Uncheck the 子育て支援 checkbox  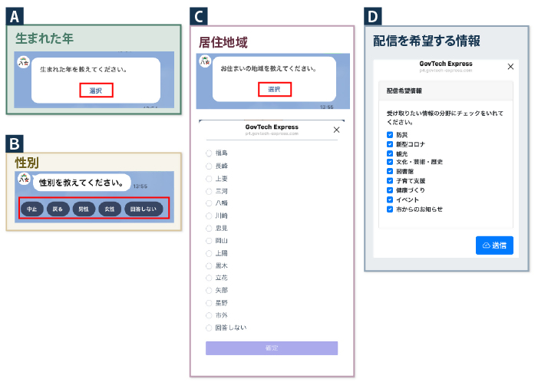click(391, 181)
